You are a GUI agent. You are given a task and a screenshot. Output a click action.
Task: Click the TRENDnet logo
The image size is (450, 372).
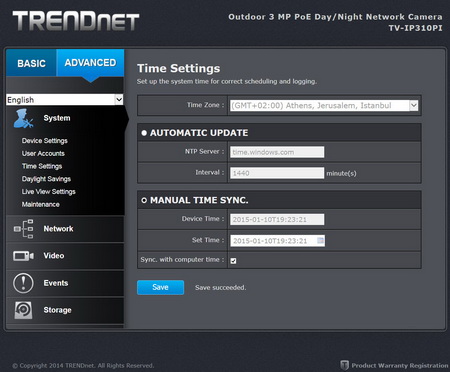coord(76,21)
